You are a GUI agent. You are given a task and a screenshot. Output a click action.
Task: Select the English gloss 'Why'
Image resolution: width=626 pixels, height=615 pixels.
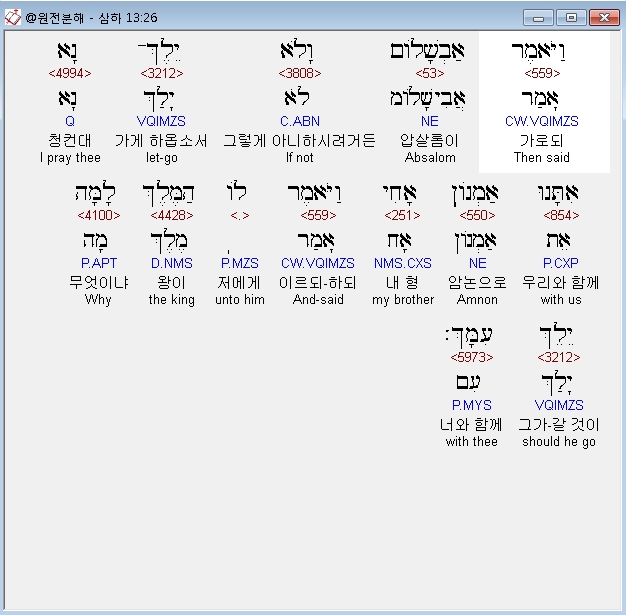click(98, 300)
